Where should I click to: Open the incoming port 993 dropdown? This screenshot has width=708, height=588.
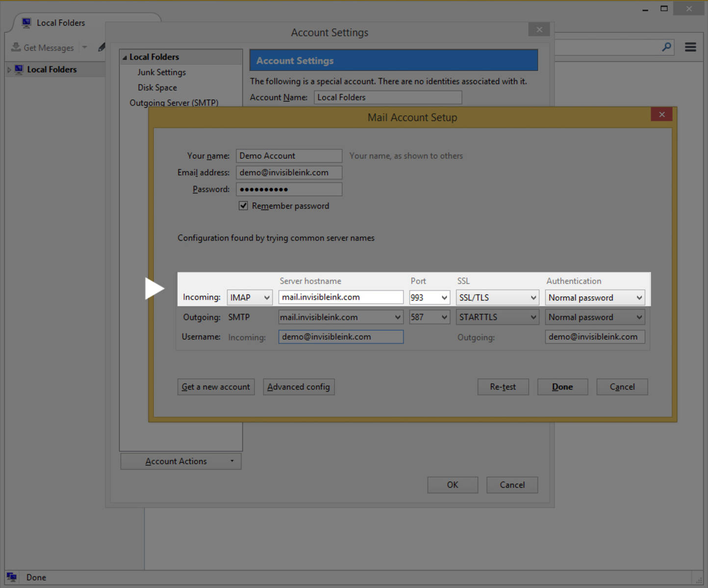point(430,297)
